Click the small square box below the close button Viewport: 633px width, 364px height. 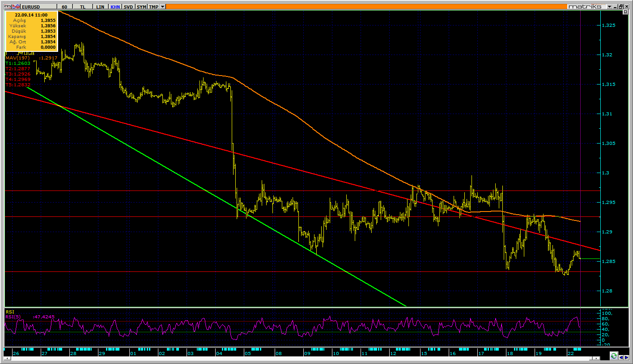(625, 12)
